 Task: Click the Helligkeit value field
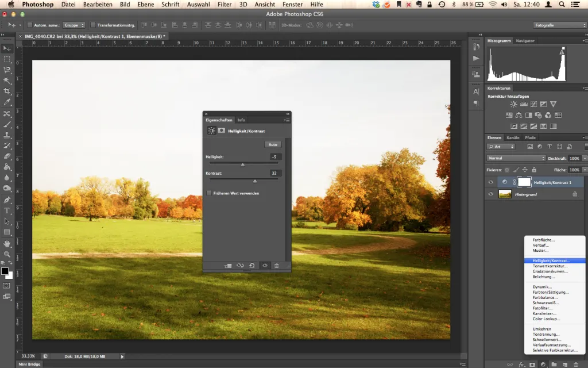click(275, 157)
